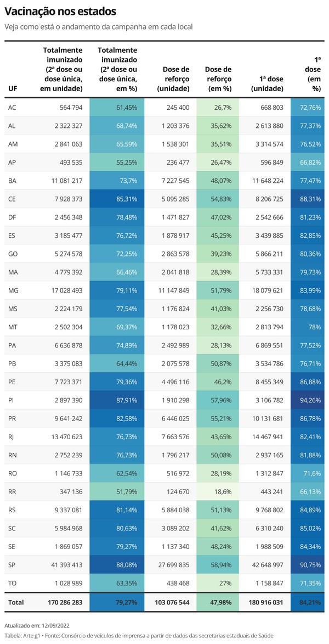Select the MG state row label
The height and width of the screenshot is (644, 329).
click(x=13, y=290)
